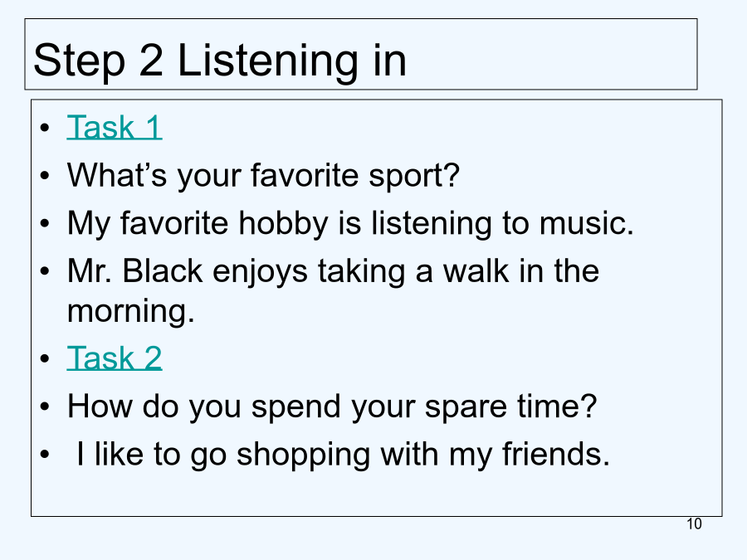Click the bullet before Task 2
747x560 pixels.
click(45, 358)
